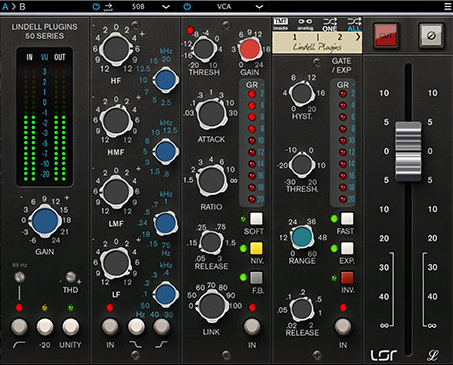The width and height of the screenshot is (453, 365).
Task: Select B in the A/B compare
Action: (22, 6)
